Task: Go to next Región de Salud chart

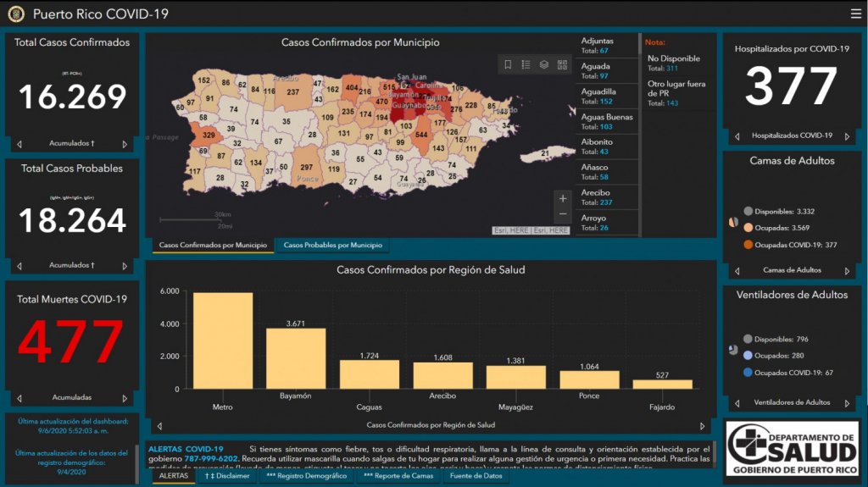Action: point(702,426)
